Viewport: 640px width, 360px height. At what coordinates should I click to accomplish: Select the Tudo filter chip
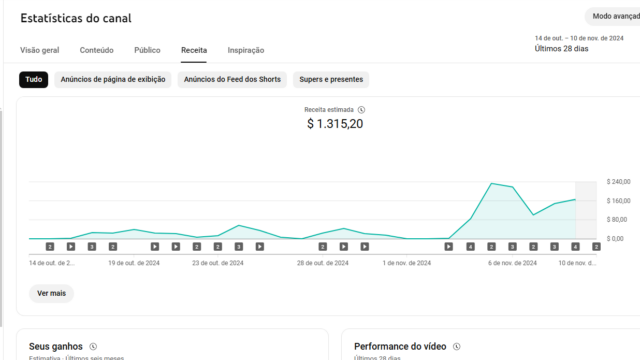click(33, 80)
